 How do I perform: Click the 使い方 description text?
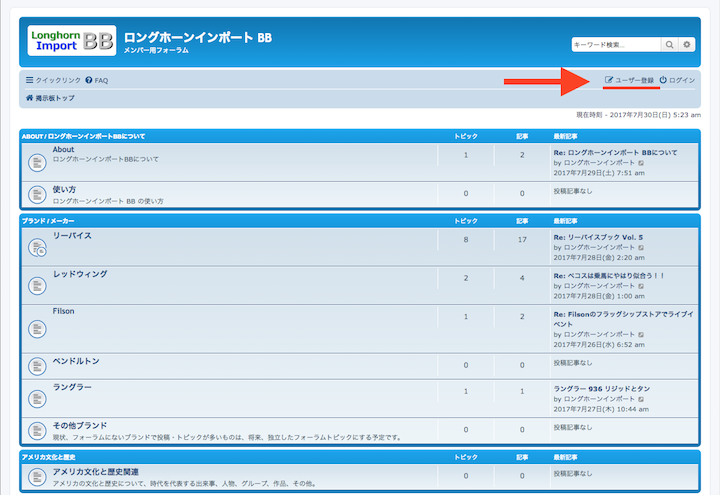[108, 201]
